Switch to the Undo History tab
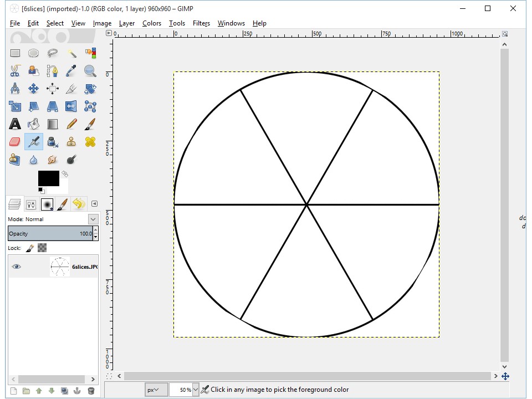532x399 pixels. (79, 204)
